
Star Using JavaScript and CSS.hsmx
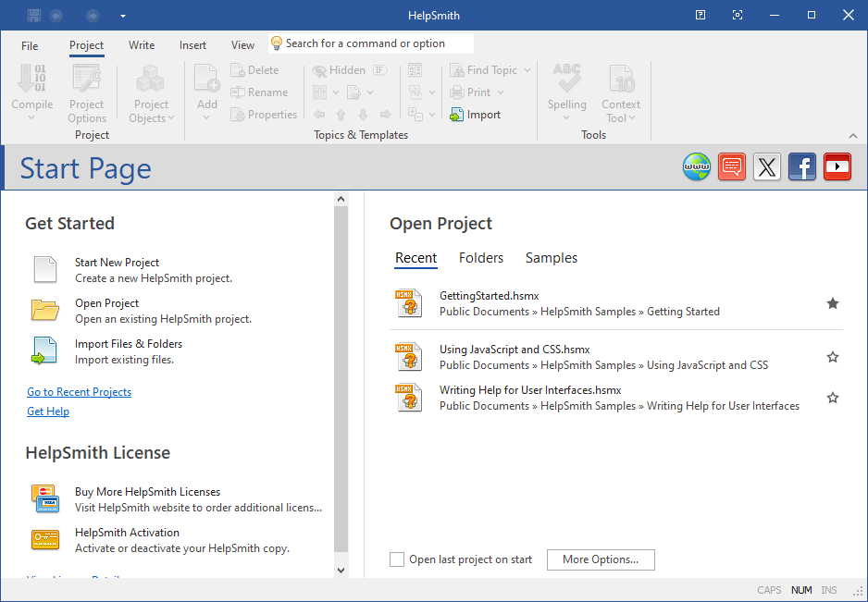pyautogui.click(x=833, y=357)
